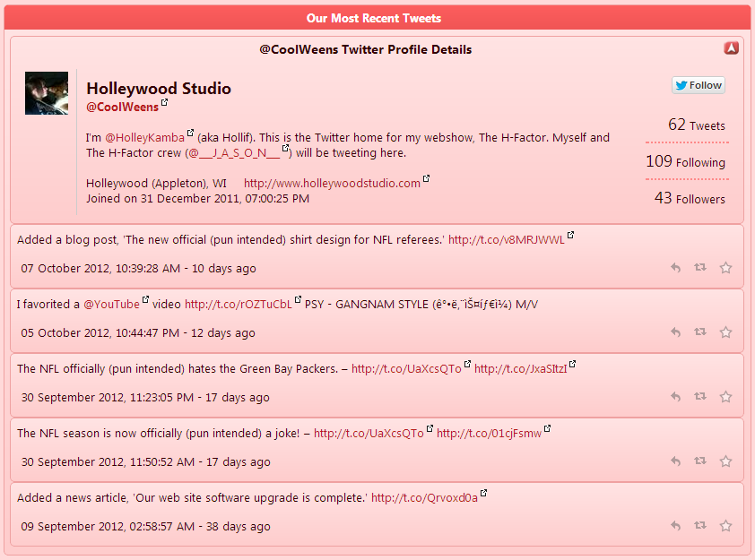Click the 07 October 2012 timestamp
The image size is (755, 560).
[x=138, y=269]
